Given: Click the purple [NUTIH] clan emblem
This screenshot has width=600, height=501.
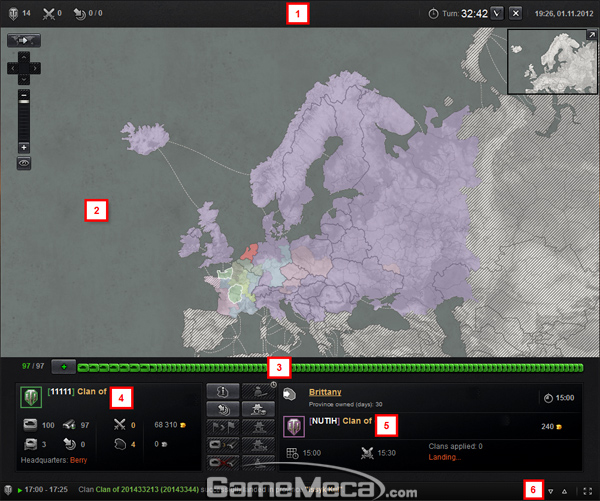Looking at the screenshot, I should pos(294,426).
